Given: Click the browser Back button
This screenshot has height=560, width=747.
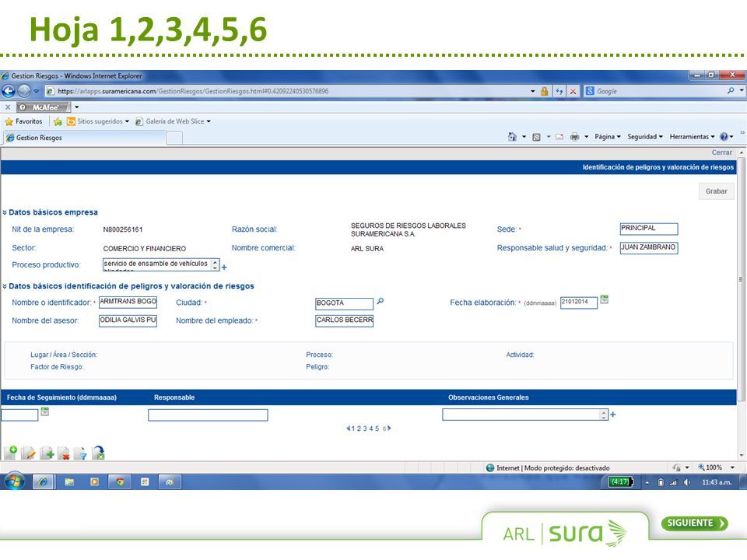Looking at the screenshot, I should click(8, 90).
